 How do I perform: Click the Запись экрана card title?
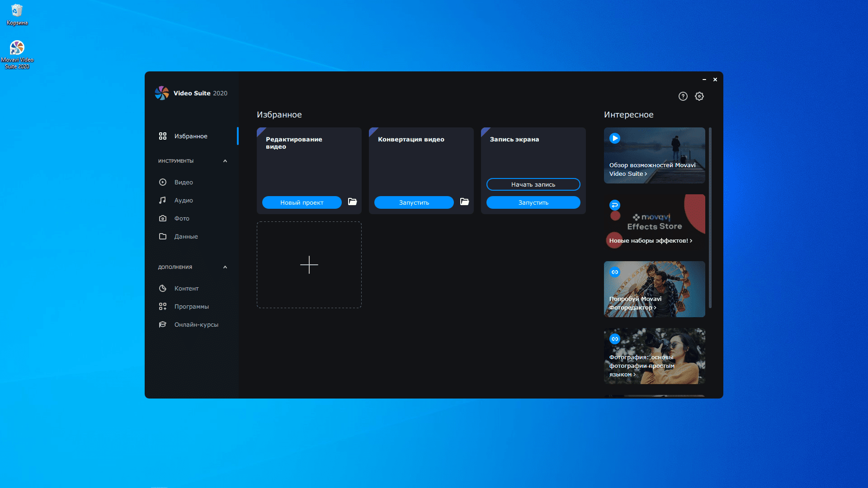(x=514, y=139)
